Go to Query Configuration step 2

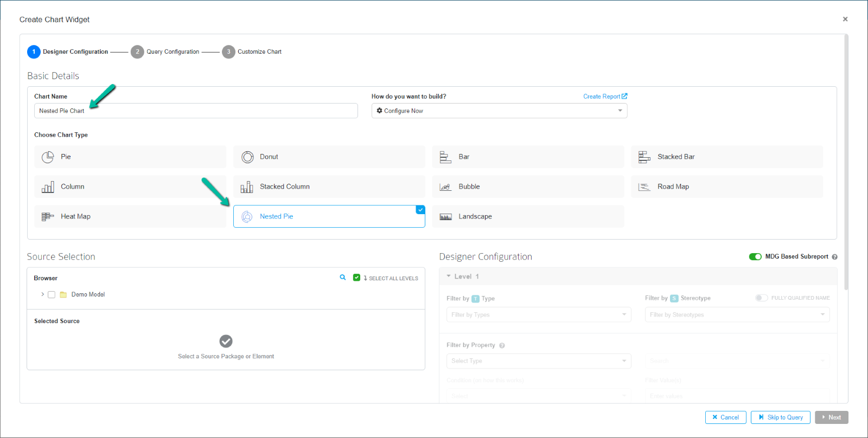pos(165,51)
